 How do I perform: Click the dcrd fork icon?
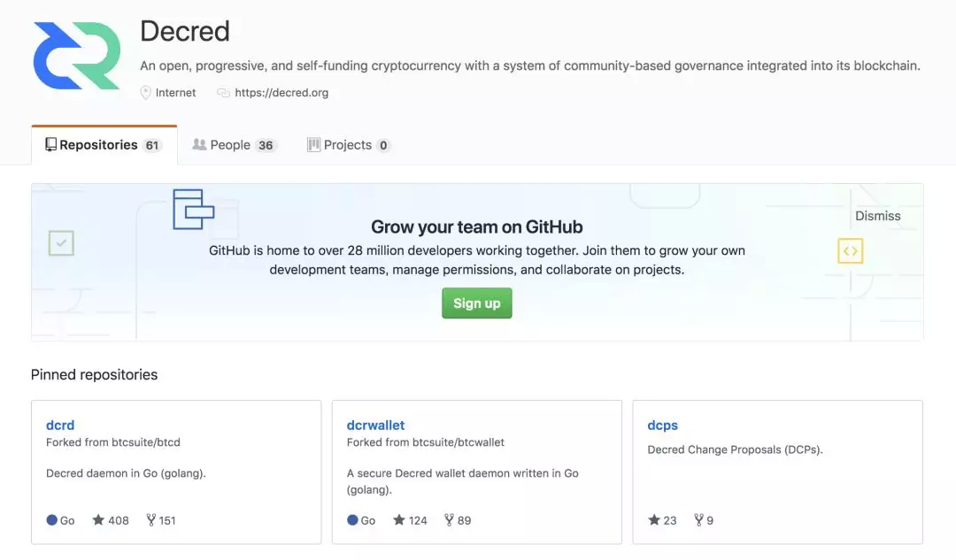pos(150,520)
